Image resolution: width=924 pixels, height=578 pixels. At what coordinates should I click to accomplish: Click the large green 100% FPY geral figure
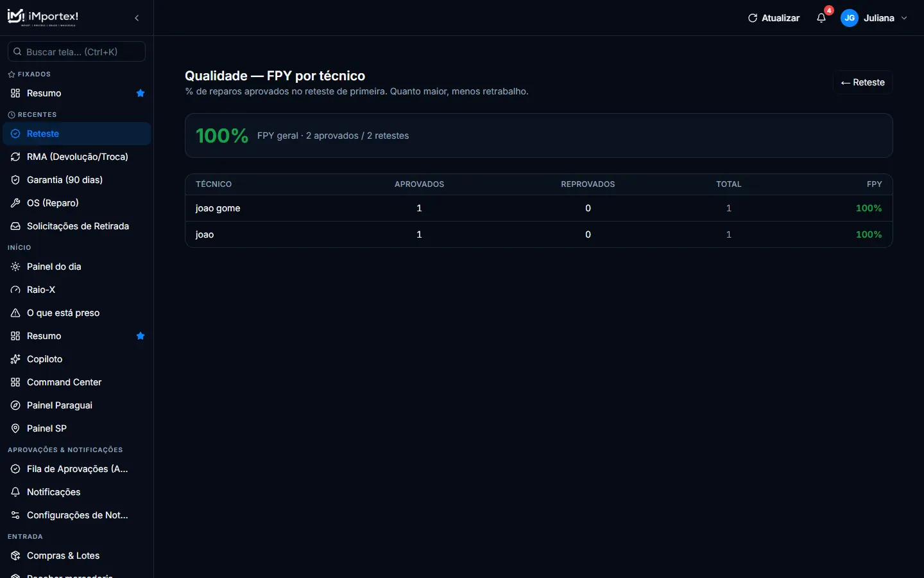(222, 136)
